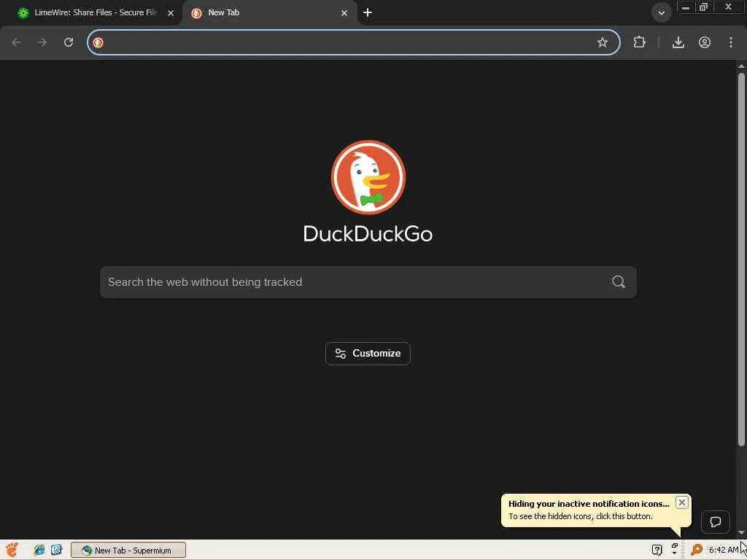Open the feedback chat bubble icon
The height and width of the screenshot is (560, 747).
pos(716,522)
